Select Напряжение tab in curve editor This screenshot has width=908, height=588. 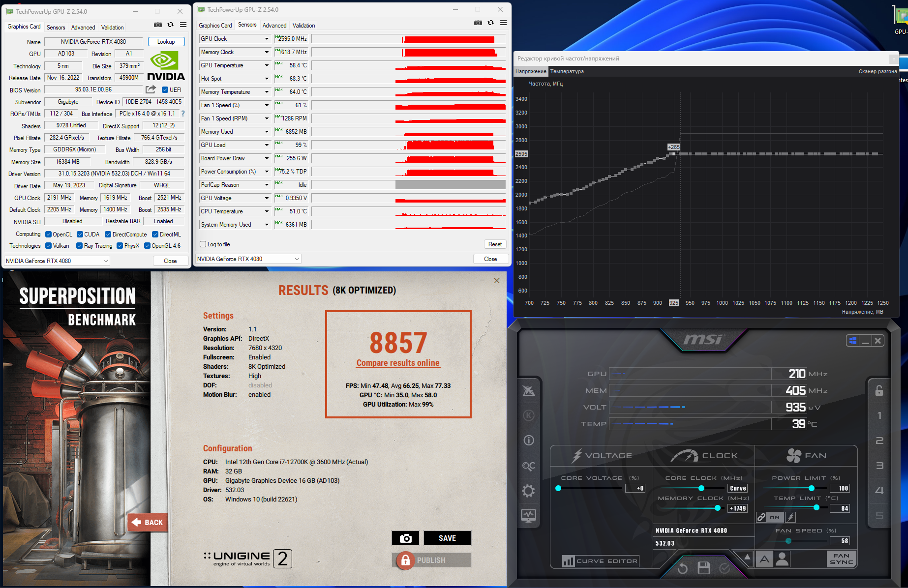coord(531,72)
